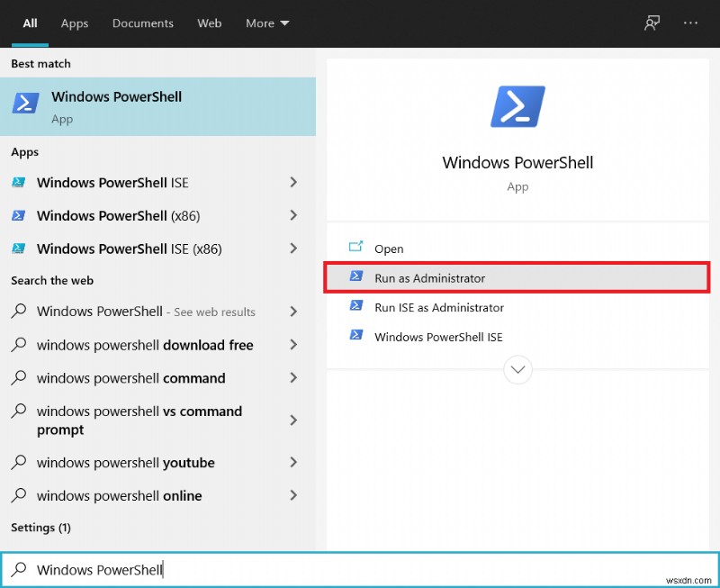The height and width of the screenshot is (588, 720).
Task: Open See web results link
Action: tap(214, 312)
